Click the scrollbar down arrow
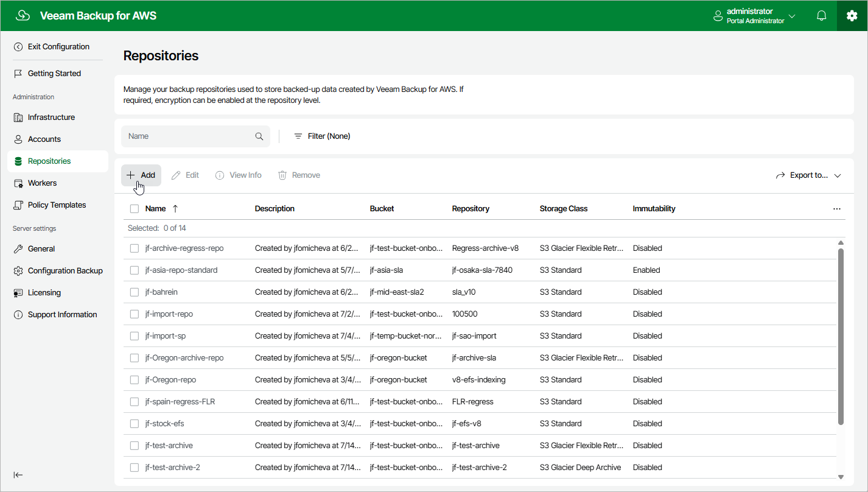 click(841, 477)
